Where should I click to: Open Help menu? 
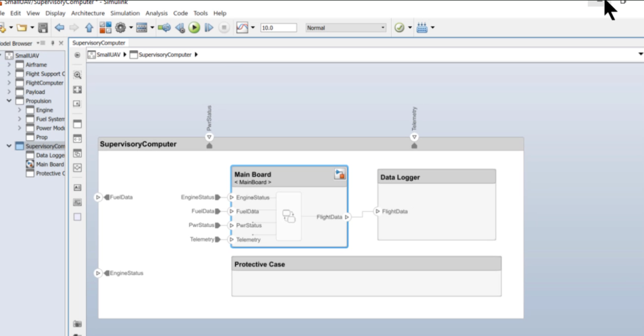[x=219, y=13]
